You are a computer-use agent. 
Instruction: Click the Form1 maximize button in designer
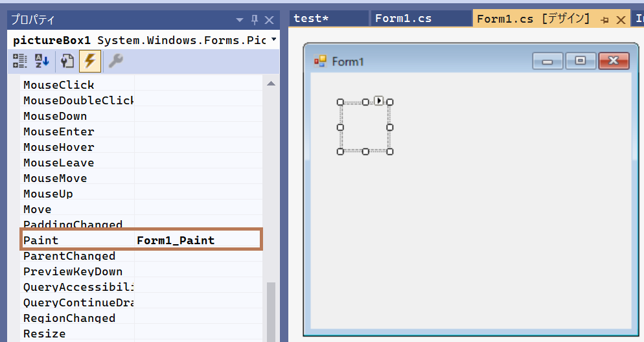(580, 61)
